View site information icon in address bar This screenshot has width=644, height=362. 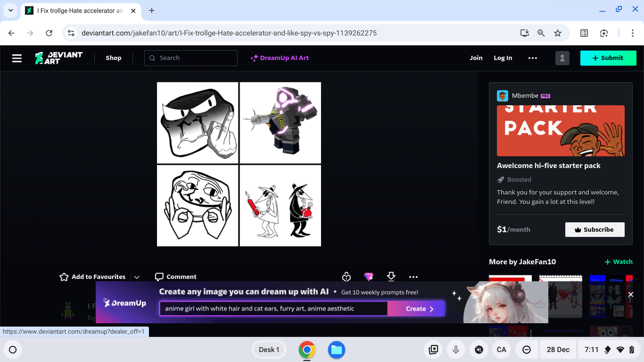coord(72,33)
